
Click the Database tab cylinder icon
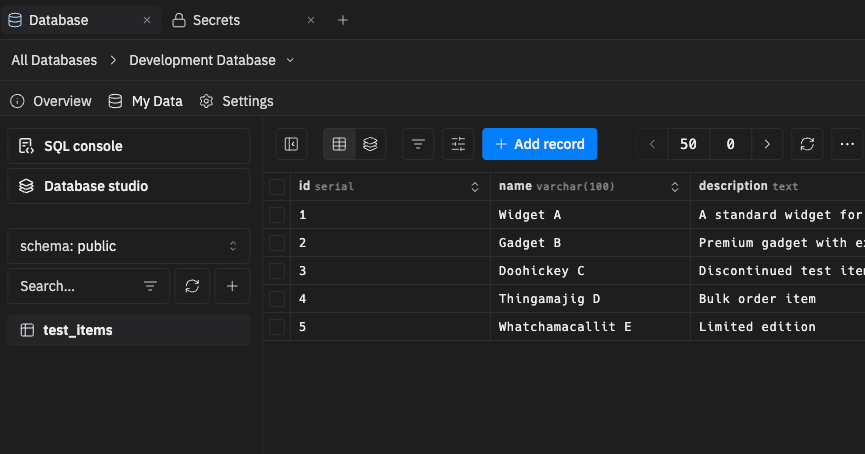click(15, 20)
